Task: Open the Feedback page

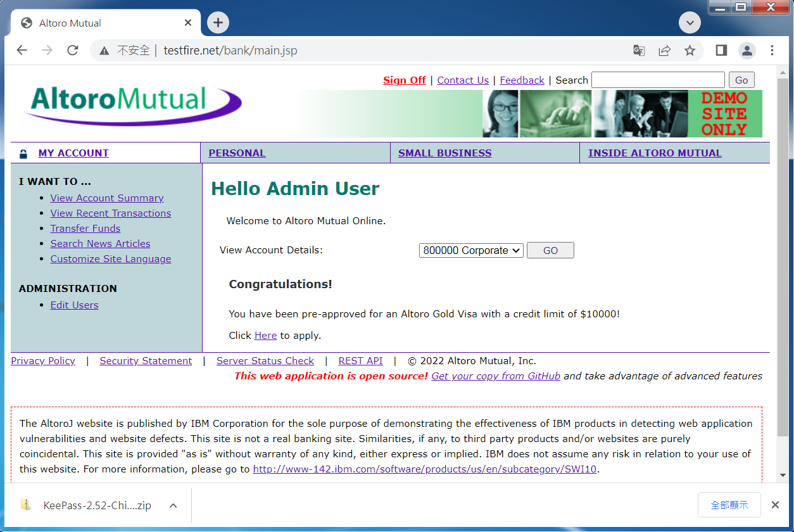Action: coord(522,80)
